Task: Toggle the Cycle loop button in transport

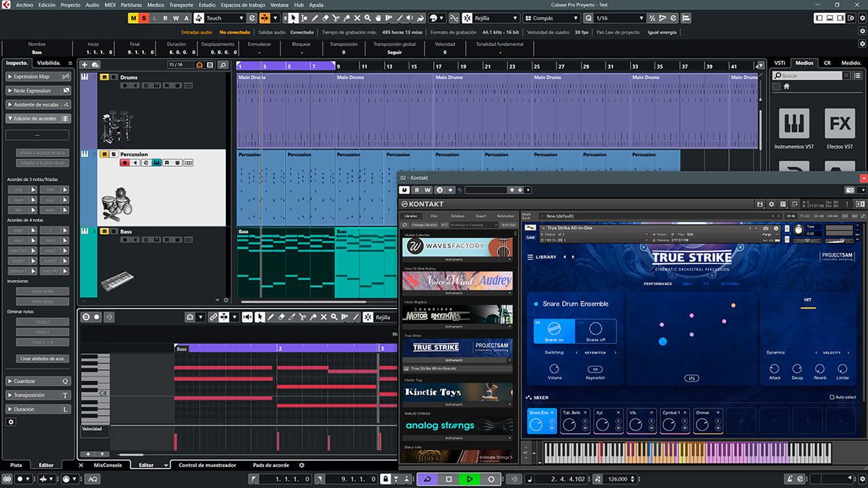Action: [427, 479]
